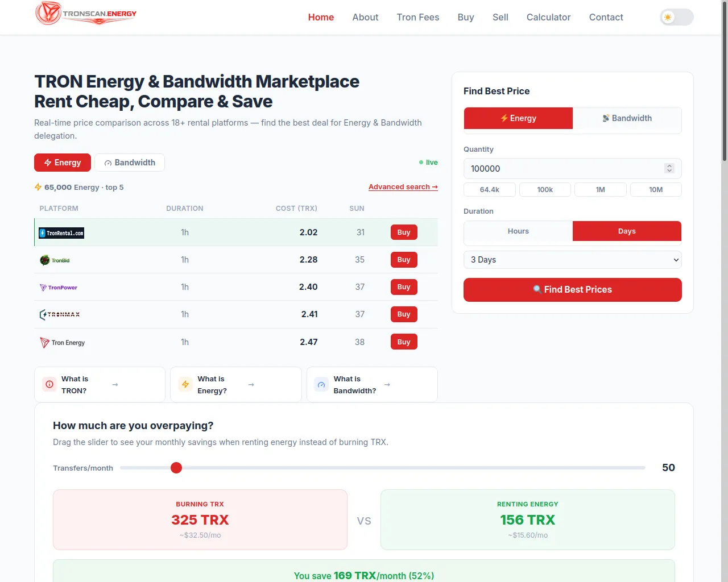This screenshot has height=582, width=728.
Task: Click the arrow on What is Energy card
Action: [251, 385]
